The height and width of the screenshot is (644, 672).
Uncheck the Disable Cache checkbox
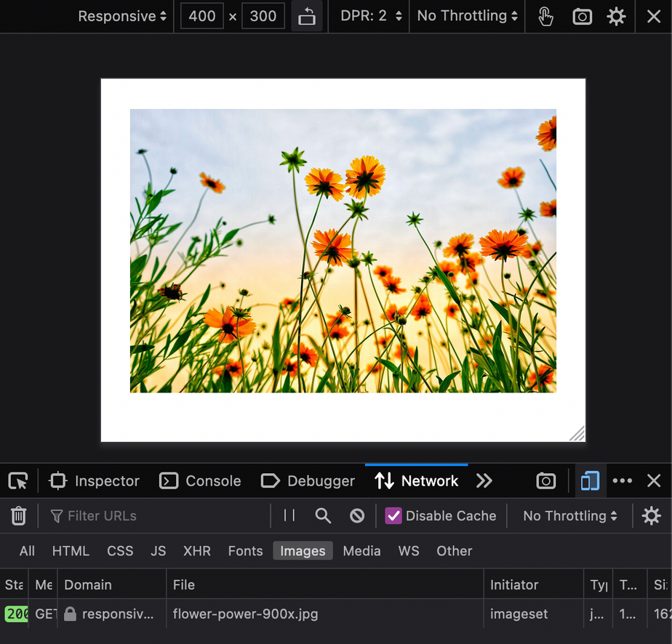tap(393, 515)
